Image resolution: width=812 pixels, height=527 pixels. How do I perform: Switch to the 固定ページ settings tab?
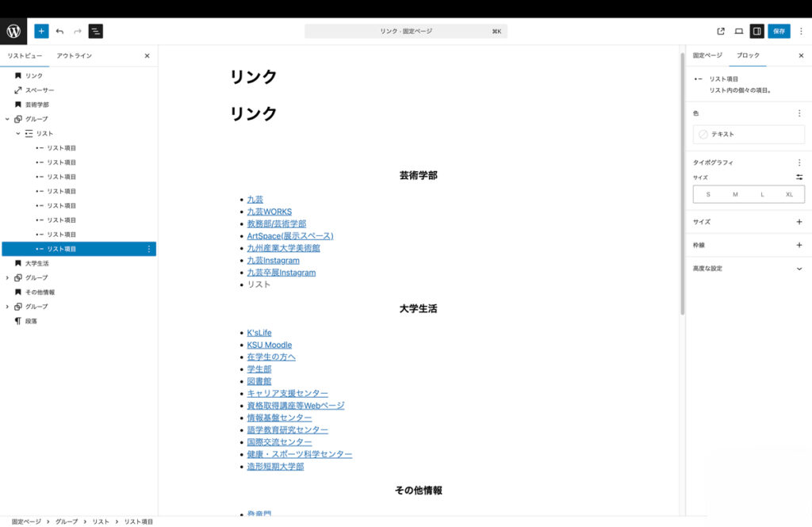[x=707, y=56]
